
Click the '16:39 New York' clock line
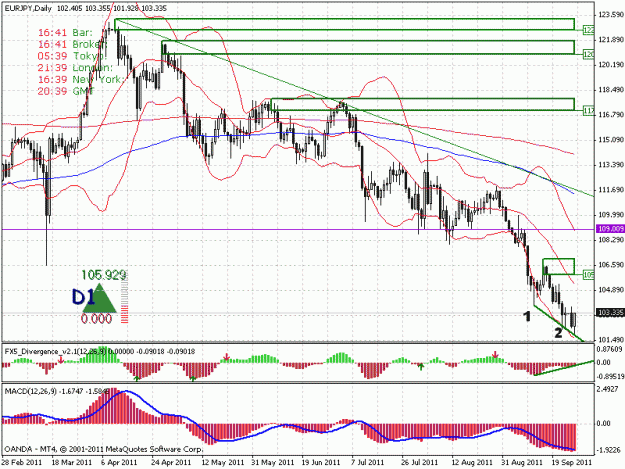pos(81,79)
